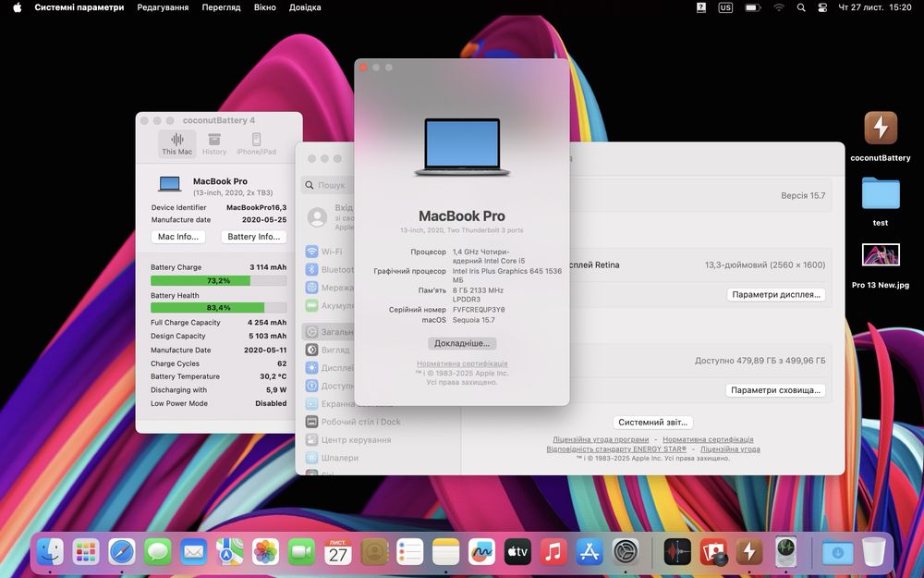Click System Settings gear in Dock
This screenshot has height=578, width=924.
[626, 553]
